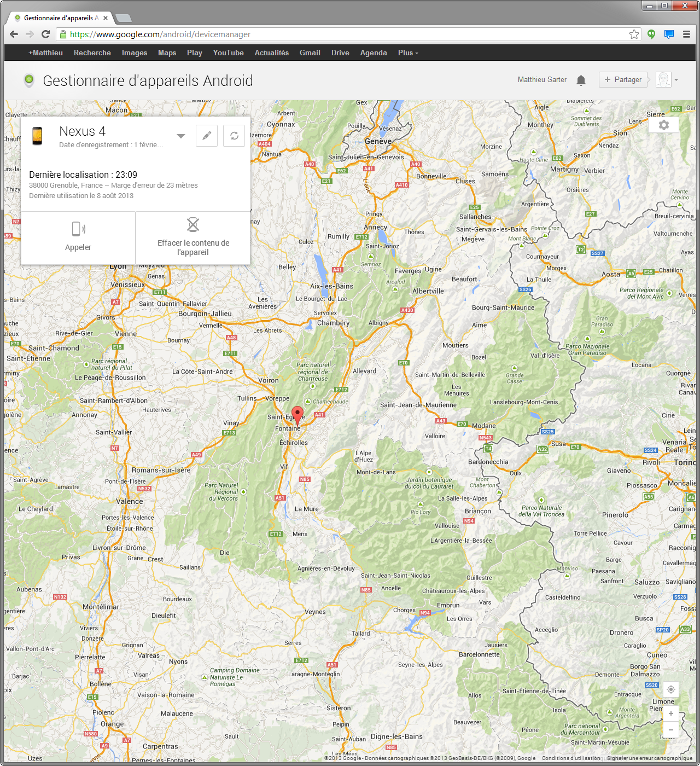Open the account profile picture dropdown

tap(667, 80)
